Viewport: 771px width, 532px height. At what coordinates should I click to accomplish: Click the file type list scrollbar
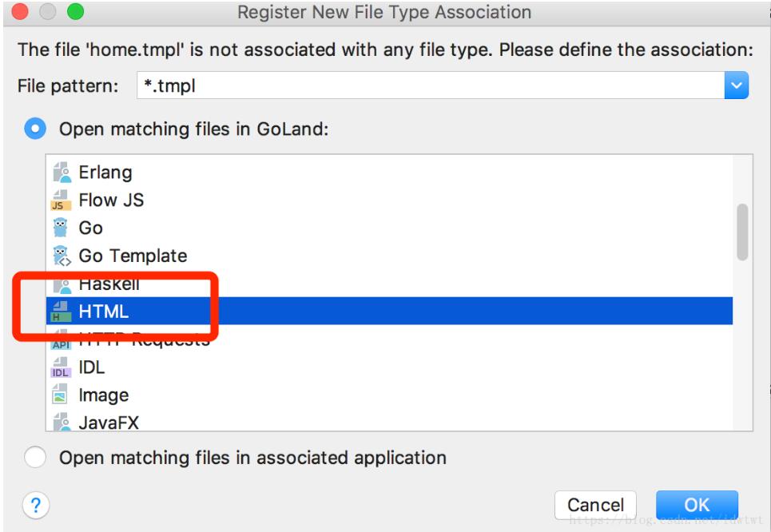coord(742,232)
